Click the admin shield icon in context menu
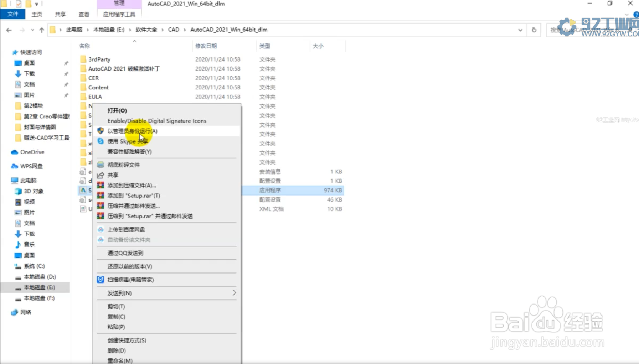 pos(101,131)
